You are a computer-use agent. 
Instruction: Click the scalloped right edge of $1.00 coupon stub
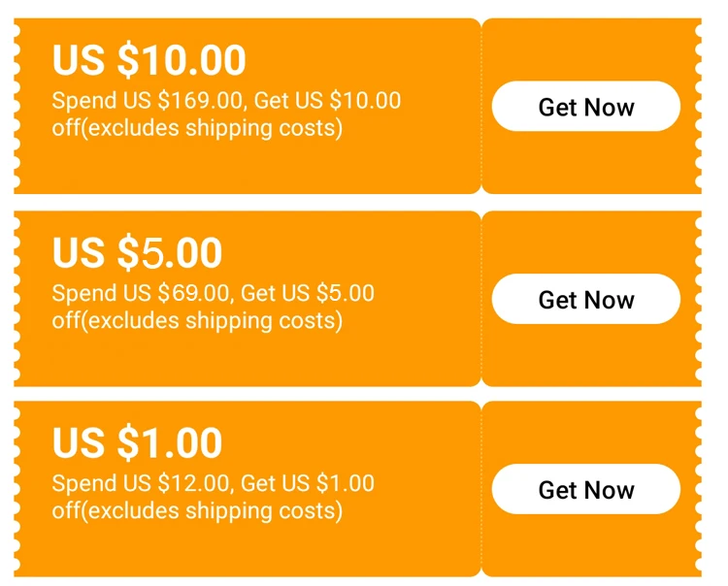698,489
